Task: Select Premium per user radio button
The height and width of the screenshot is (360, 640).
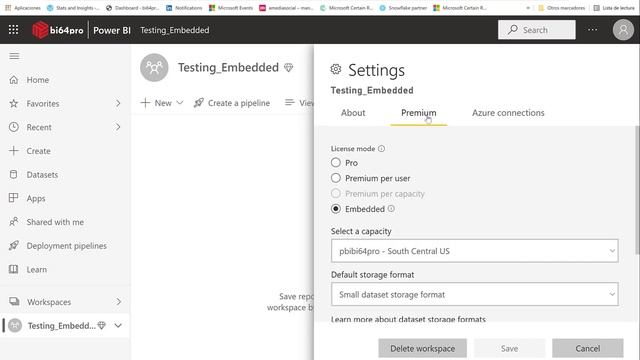Action: click(x=336, y=178)
